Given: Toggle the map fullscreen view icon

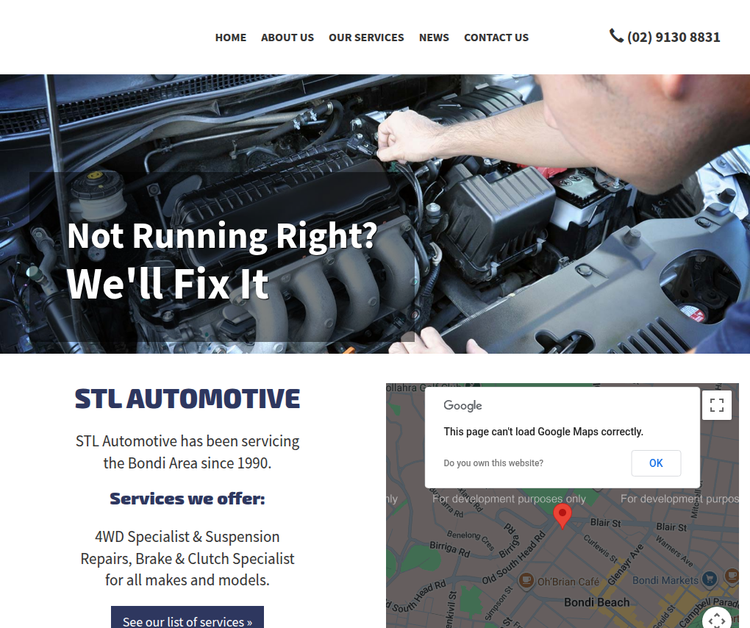Looking at the screenshot, I should tap(717, 405).
